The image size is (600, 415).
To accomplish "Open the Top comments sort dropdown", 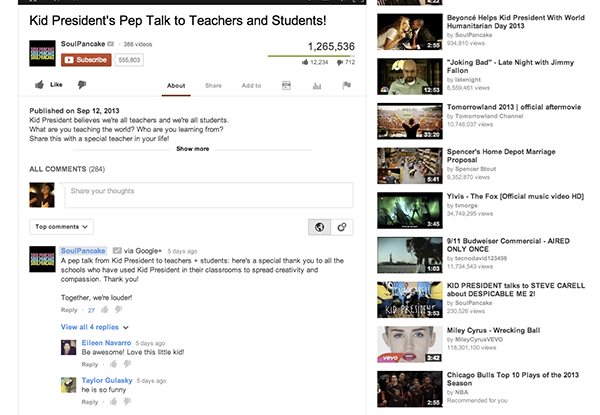I will (62, 227).
